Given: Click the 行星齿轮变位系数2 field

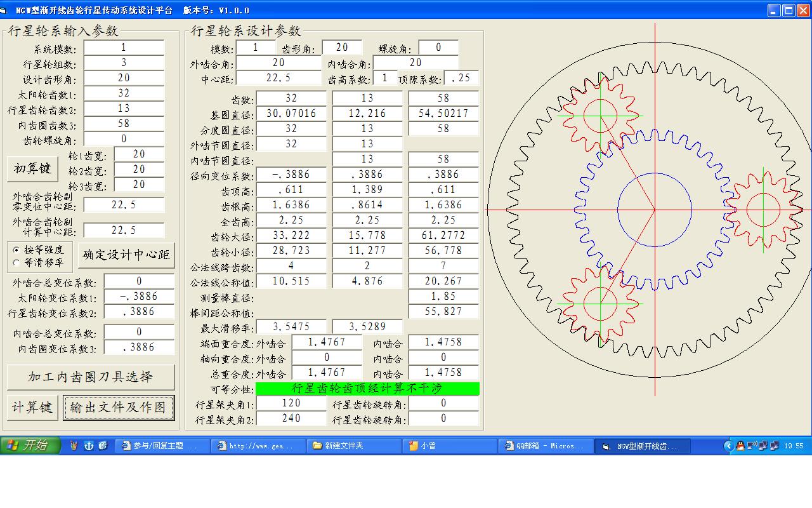Looking at the screenshot, I should coord(139,311).
